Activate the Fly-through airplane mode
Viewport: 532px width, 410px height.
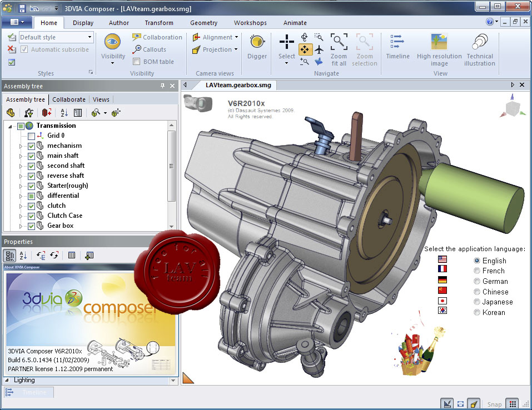(x=319, y=49)
